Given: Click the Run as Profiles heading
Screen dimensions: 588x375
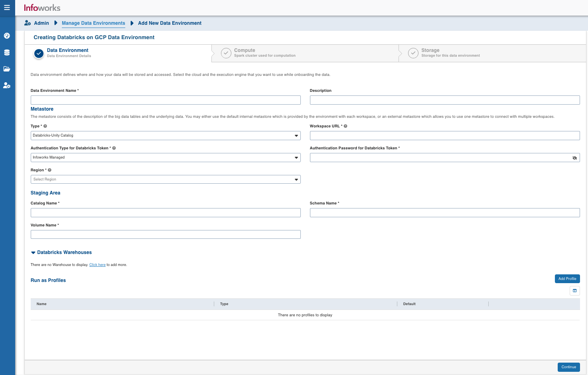Looking at the screenshot, I should pos(48,280).
